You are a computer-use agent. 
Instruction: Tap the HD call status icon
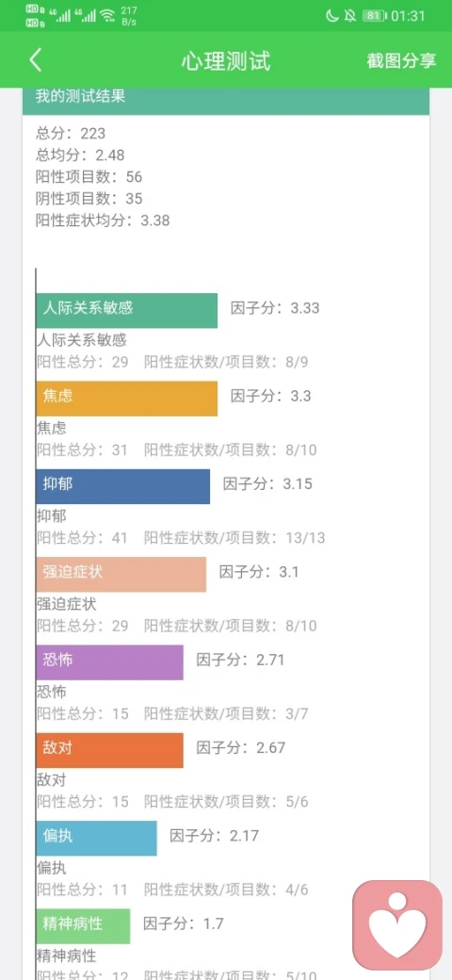coord(36,16)
